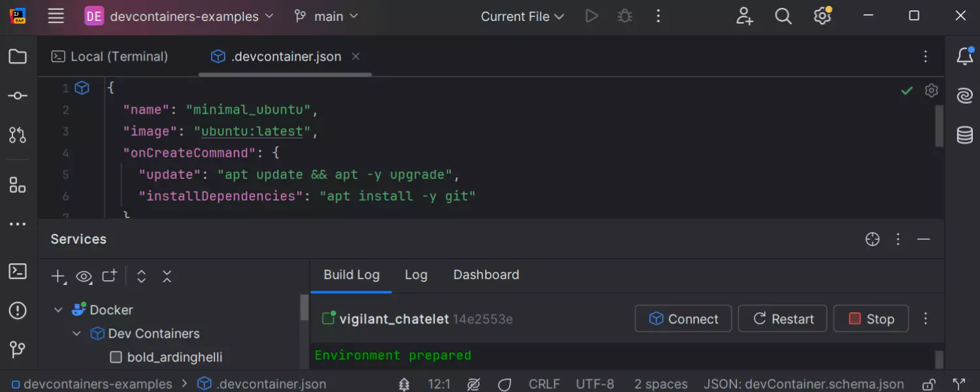Click the Restart button

coord(783,319)
